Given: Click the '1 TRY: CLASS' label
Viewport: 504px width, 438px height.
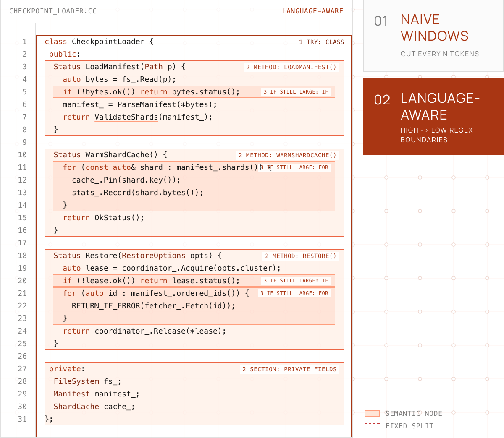Looking at the screenshot, I should [x=321, y=42].
